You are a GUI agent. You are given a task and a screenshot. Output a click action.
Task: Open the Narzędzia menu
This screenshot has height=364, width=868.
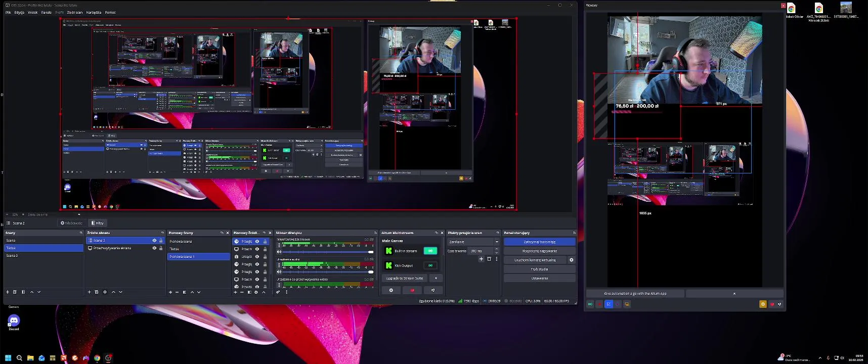click(x=94, y=13)
